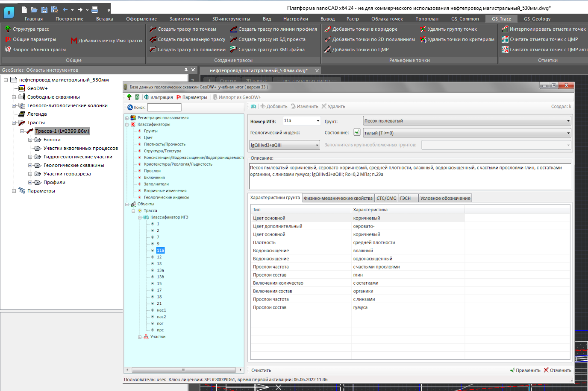Toggle the Состояние checkbox

click(x=357, y=132)
